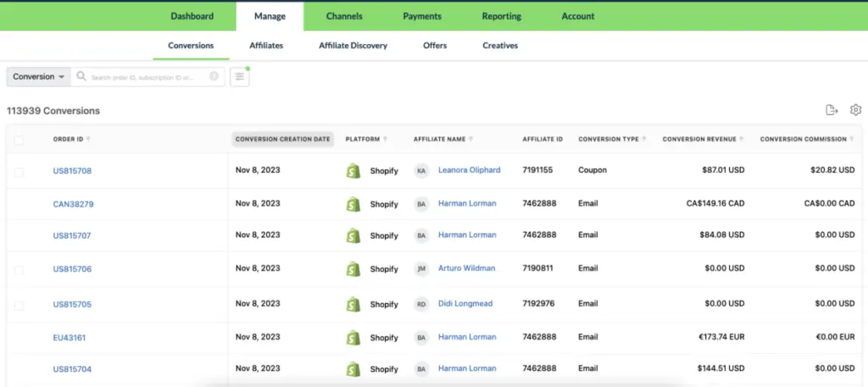Viewport: 868px width, 387px height.
Task: Check the box for order US815708
Action: click(x=19, y=172)
